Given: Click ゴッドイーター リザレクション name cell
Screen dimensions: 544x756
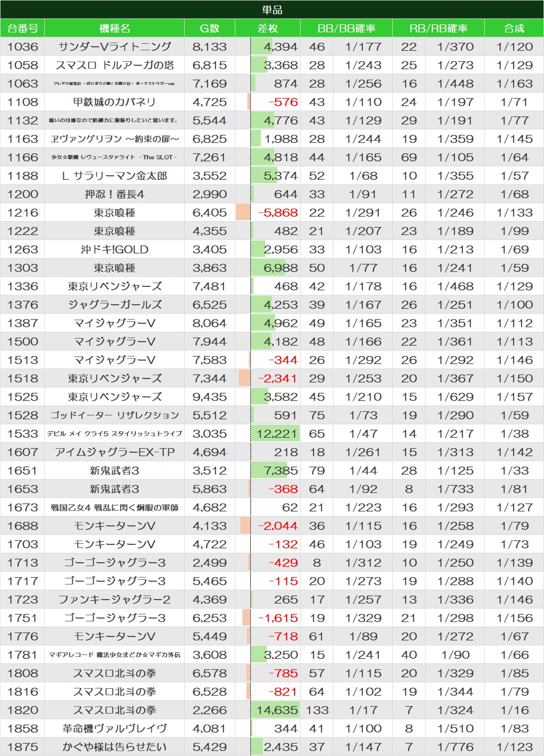Looking at the screenshot, I should point(114,415).
